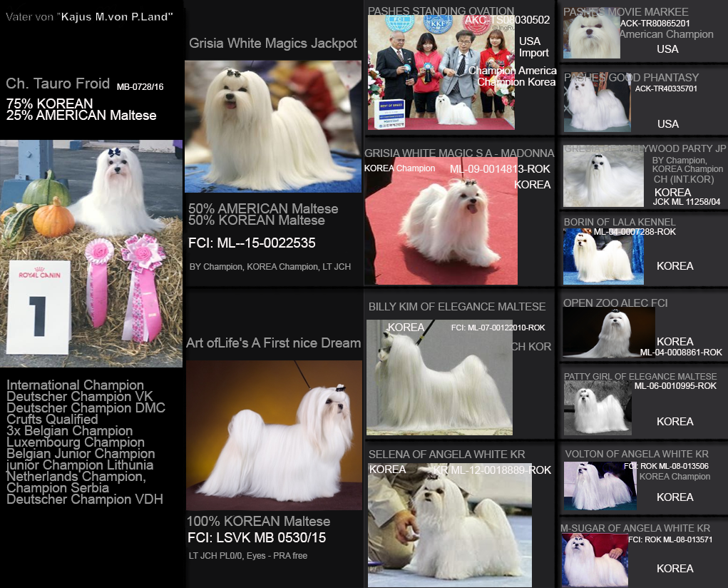Click the "International Champion" title line

tap(75, 385)
